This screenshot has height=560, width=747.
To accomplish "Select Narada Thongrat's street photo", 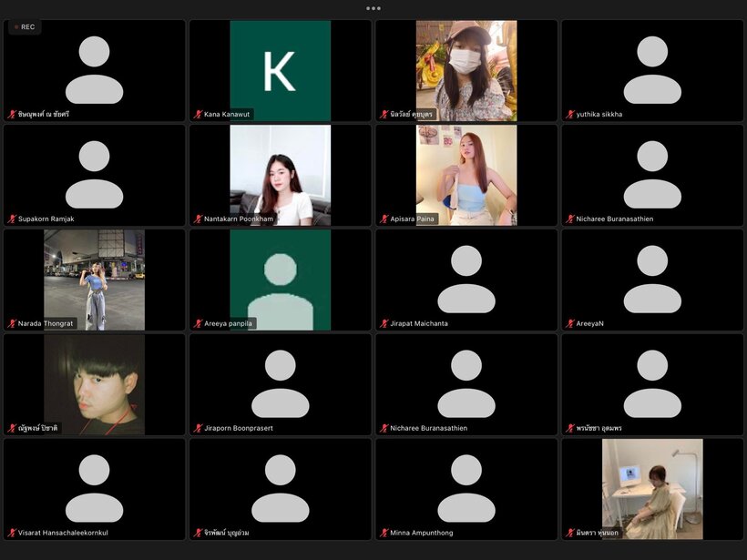I will tap(95, 280).
